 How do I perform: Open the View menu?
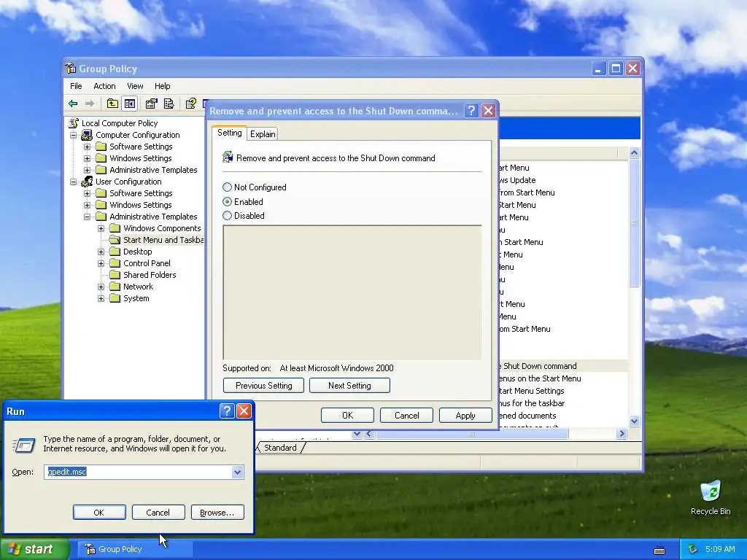pyautogui.click(x=135, y=86)
